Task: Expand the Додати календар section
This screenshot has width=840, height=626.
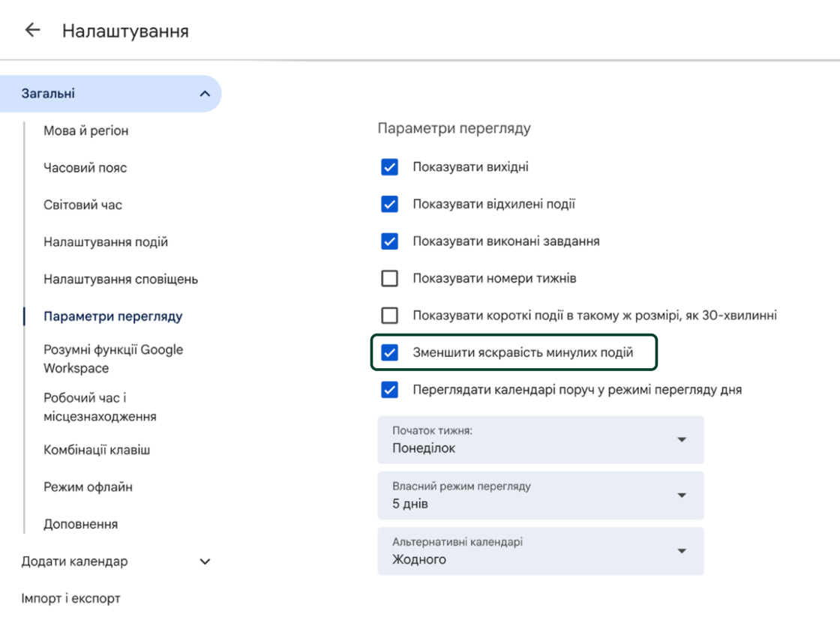Action: (205, 562)
